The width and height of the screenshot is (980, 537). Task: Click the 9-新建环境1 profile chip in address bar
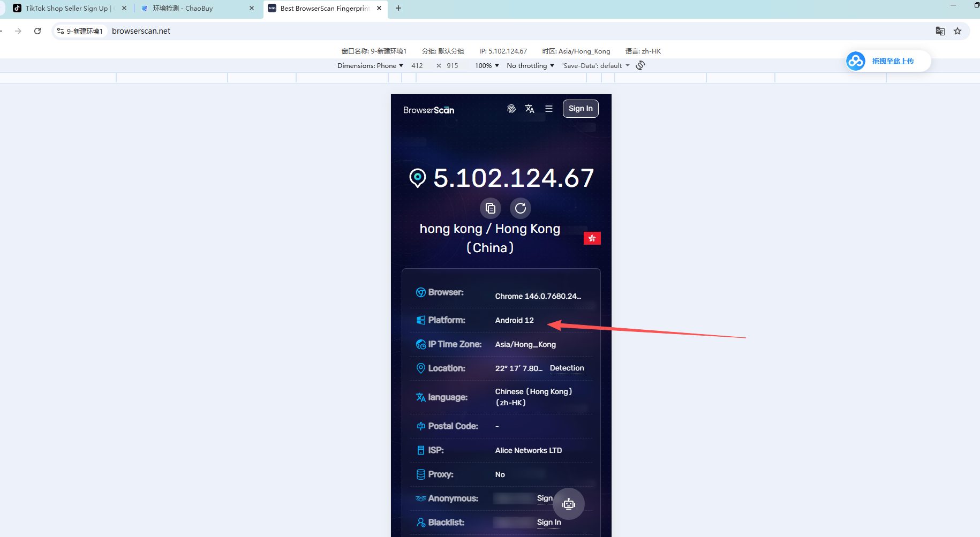tap(80, 31)
